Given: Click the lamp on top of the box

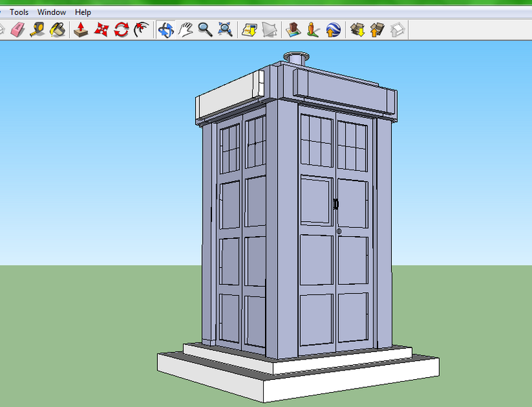Looking at the screenshot, I should click(296, 58).
